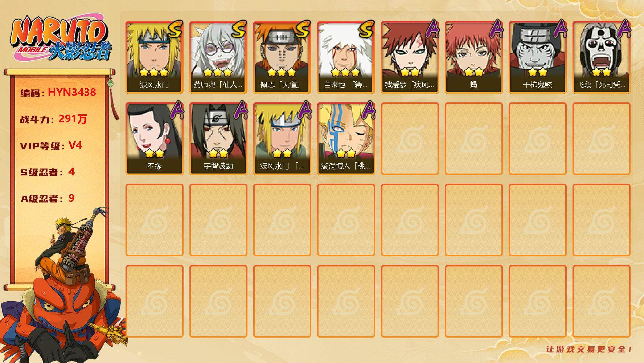Open the 不缘 ninja card
The width and height of the screenshot is (644, 363).
(154, 139)
